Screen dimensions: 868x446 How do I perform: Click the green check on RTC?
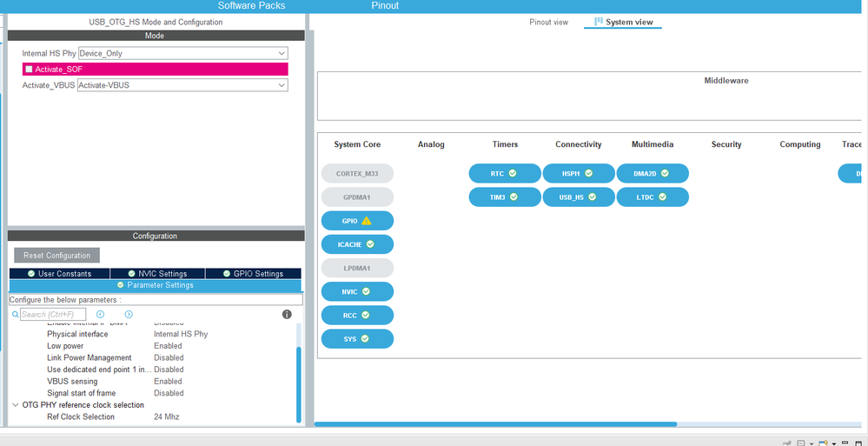point(513,173)
